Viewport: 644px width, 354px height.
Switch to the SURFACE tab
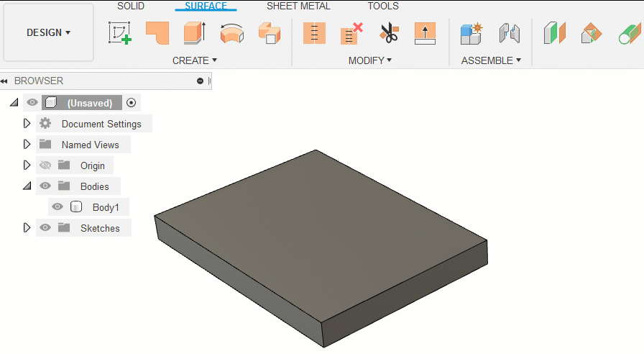pos(206,6)
